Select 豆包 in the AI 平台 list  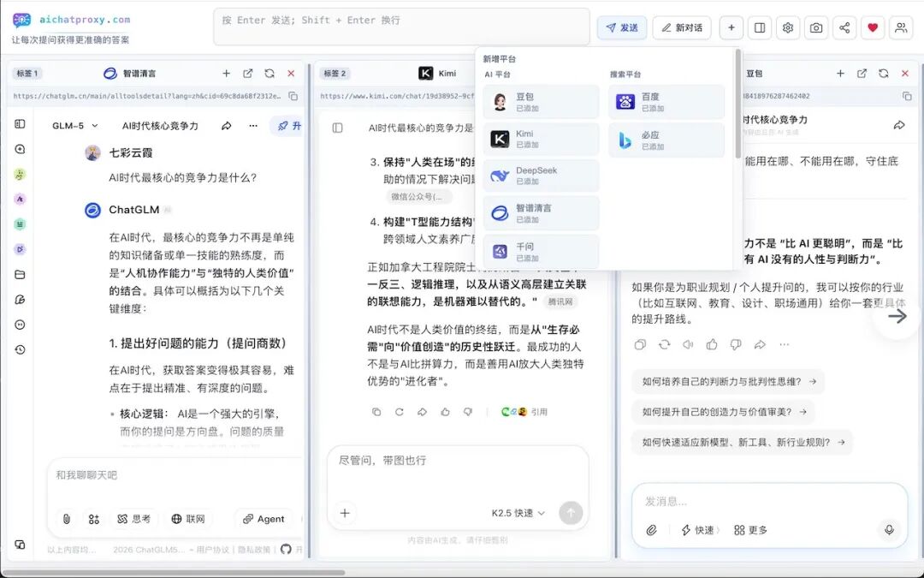[541, 102]
